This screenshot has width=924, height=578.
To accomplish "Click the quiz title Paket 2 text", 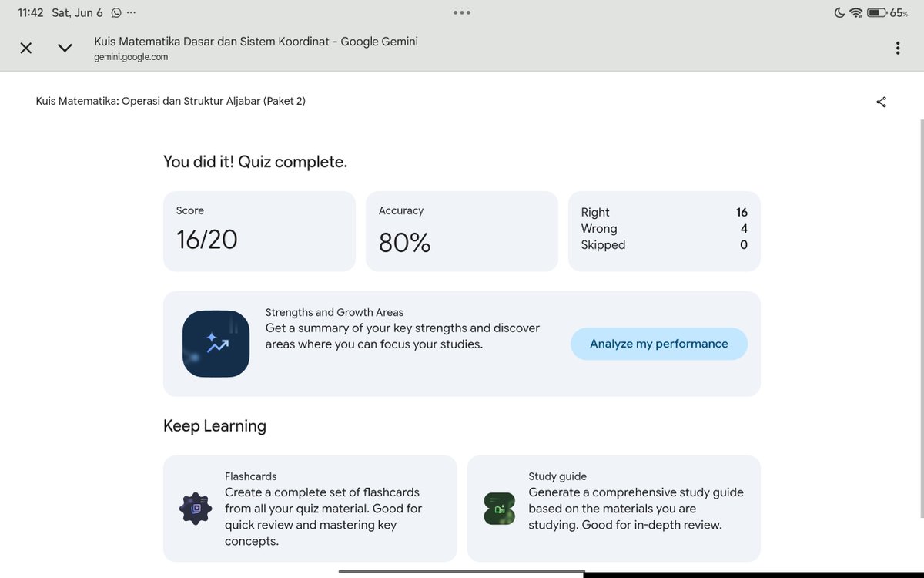I will pyautogui.click(x=171, y=101).
